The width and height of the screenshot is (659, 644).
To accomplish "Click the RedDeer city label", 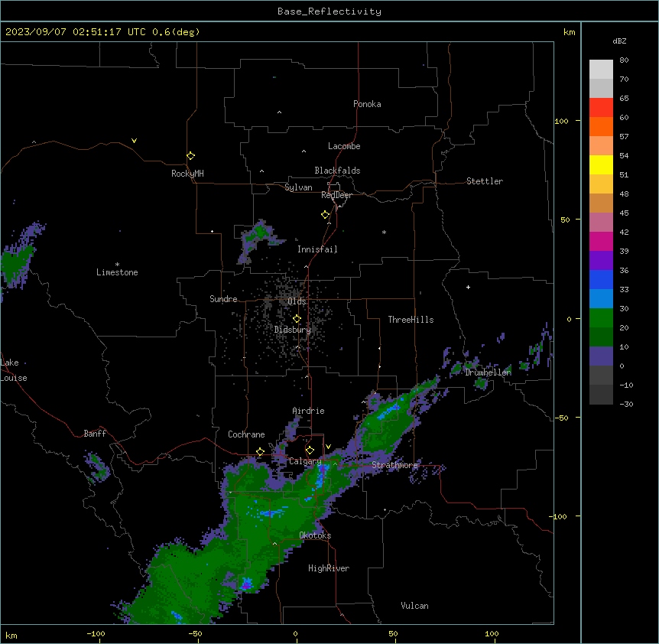I will coord(336,195).
